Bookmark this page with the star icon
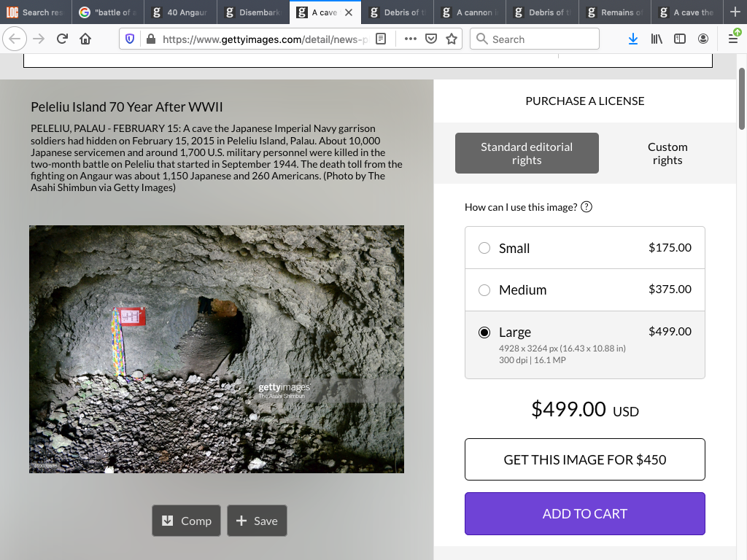The height and width of the screenshot is (560, 747). click(x=452, y=39)
